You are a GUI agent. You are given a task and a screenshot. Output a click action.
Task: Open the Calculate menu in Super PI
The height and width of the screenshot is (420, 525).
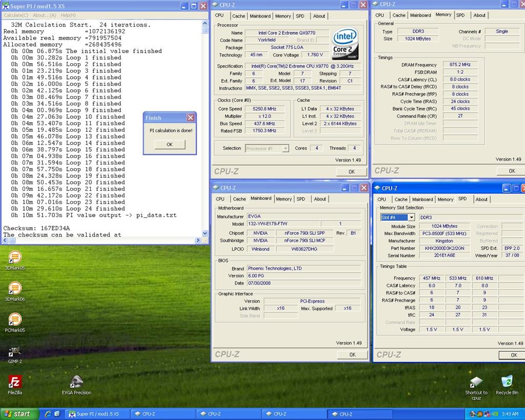(x=16, y=15)
